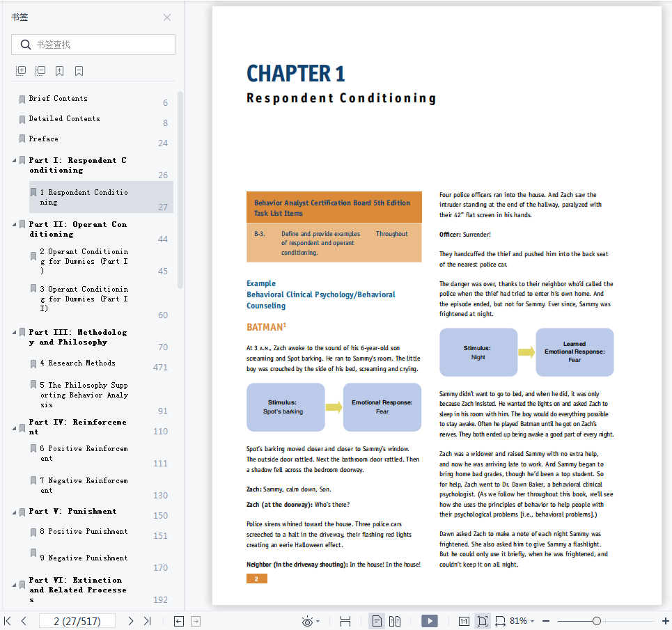Open 2 Operant Conditioning for Dummies (Part I)

(84, 261)
